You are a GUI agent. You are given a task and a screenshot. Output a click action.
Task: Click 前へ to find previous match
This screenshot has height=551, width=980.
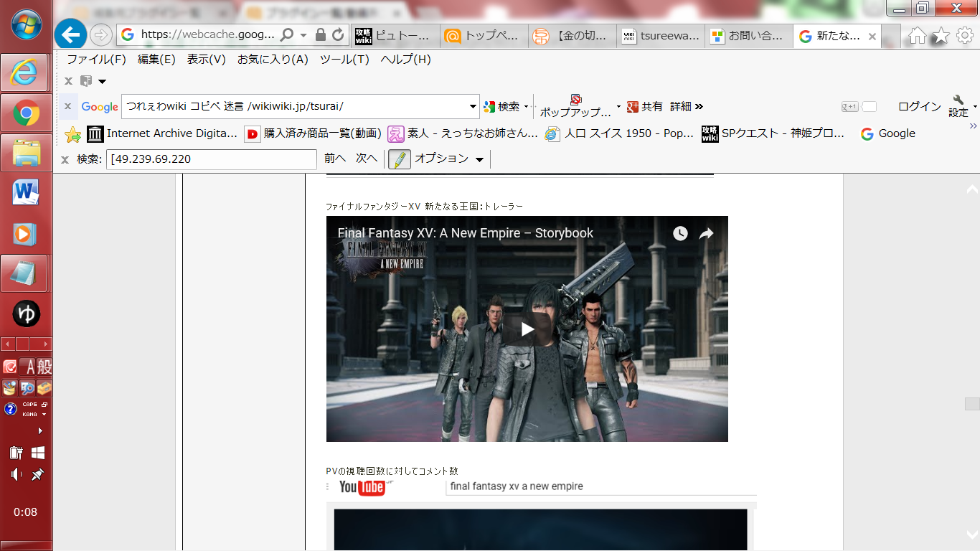point(335,159)
